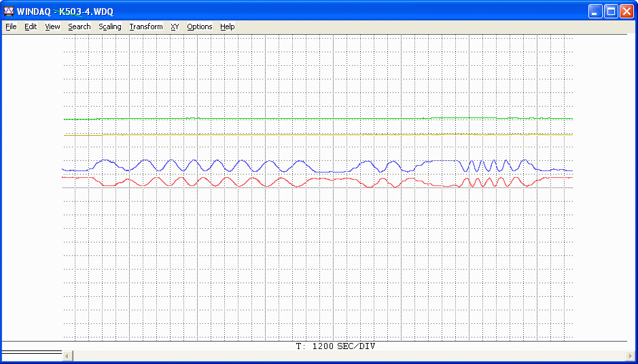Viewport: 638px width, 364px height.
Task: Open the View menu
Action: coord(52,26)
